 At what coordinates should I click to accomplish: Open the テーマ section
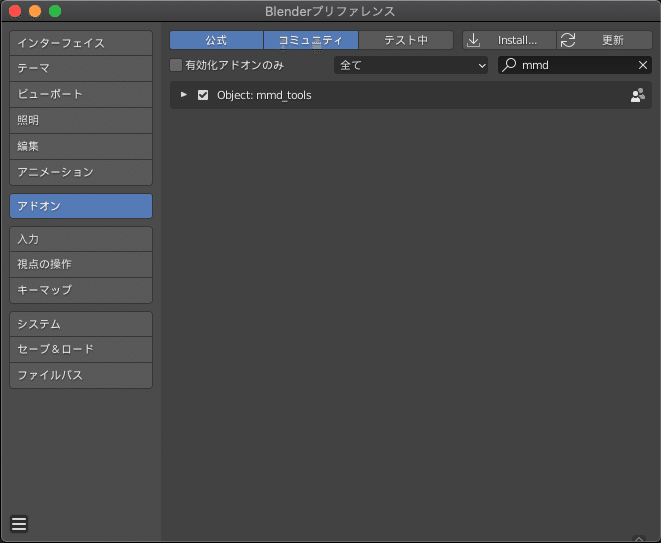81,69
